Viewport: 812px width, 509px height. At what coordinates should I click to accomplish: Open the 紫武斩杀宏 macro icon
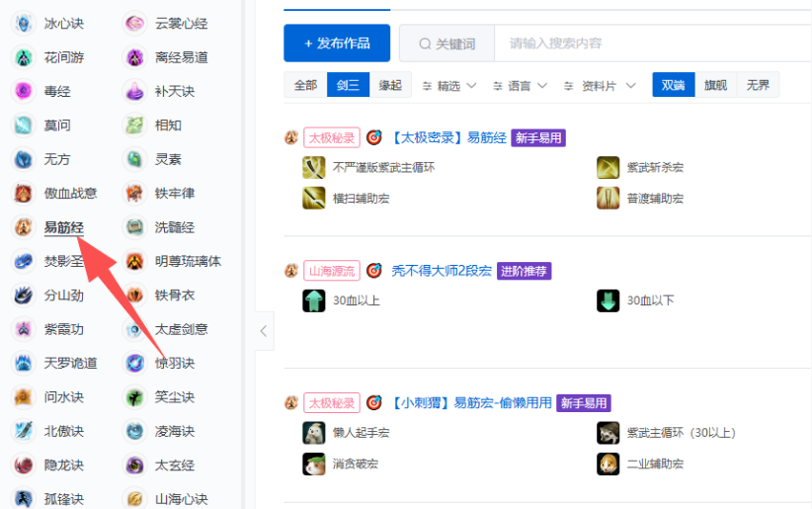pos(608,167)
